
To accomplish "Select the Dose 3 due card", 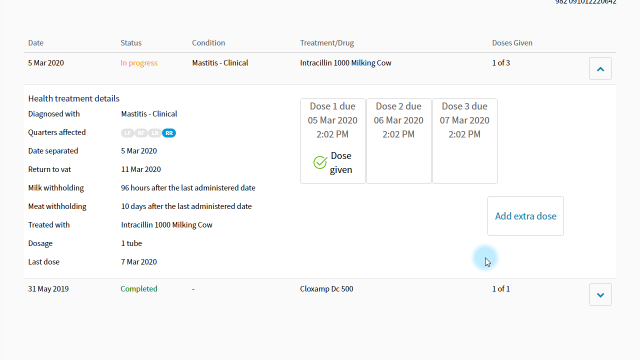I will tap(465, 141).
